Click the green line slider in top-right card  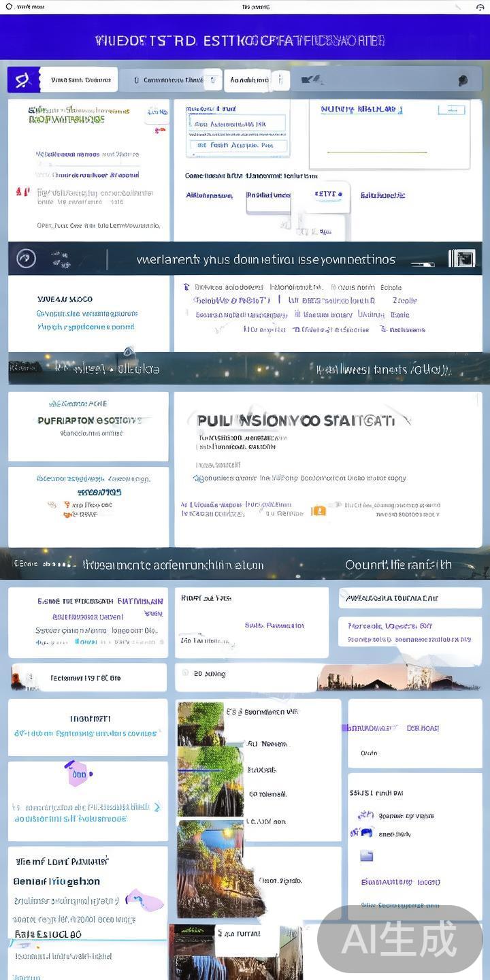point(376,152)
